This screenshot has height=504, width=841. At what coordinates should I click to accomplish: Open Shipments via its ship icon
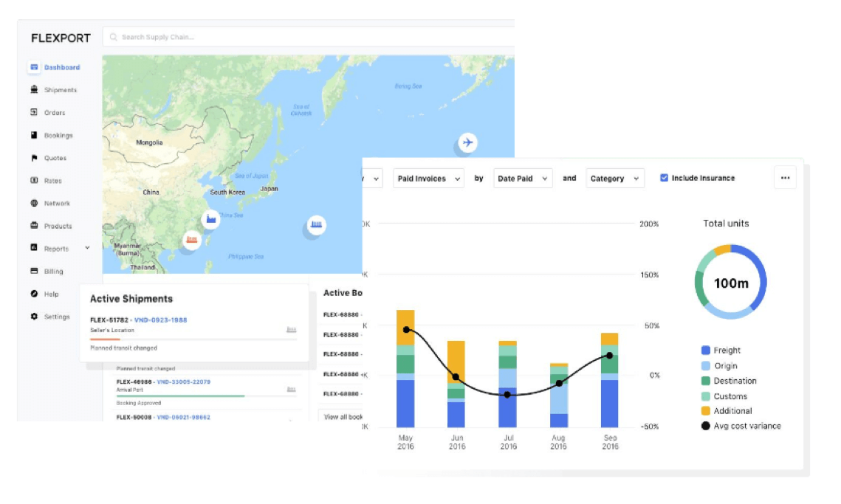[x=34, y=90]
